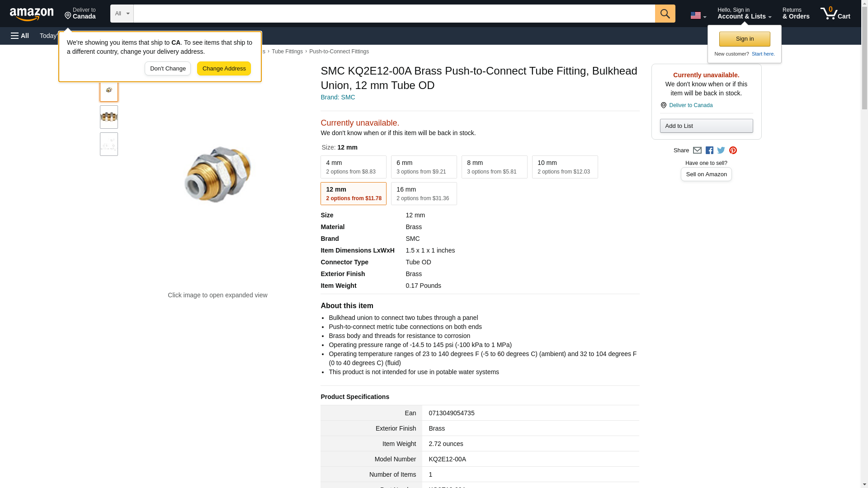Viewport: 868px width, 488px height.
Task: Select the second product thumbnail
Action: (x=109, y=117)
